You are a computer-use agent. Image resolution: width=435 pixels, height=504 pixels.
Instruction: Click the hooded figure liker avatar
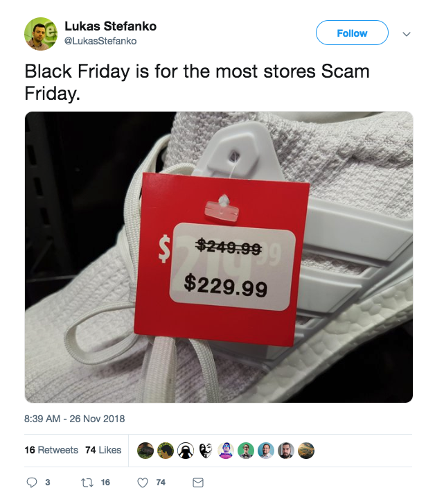tap(186, 451)
